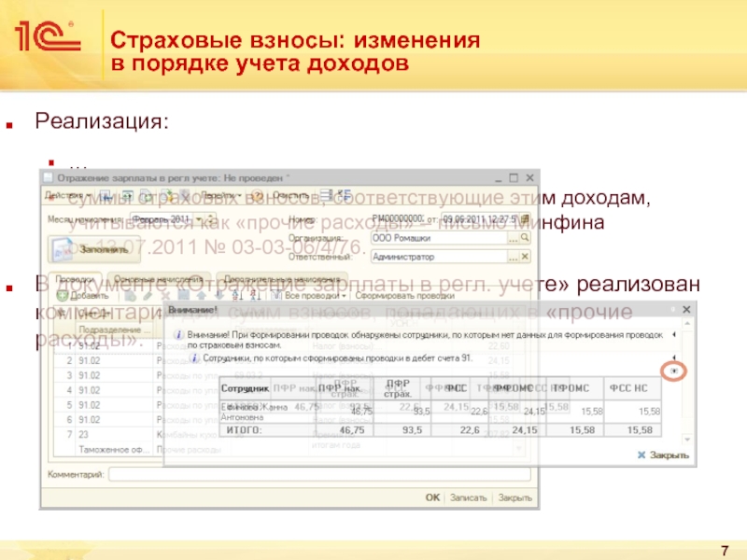Select row 7 with account 23
The height and width of the screenshot is (560, 747).
[108, 434]
